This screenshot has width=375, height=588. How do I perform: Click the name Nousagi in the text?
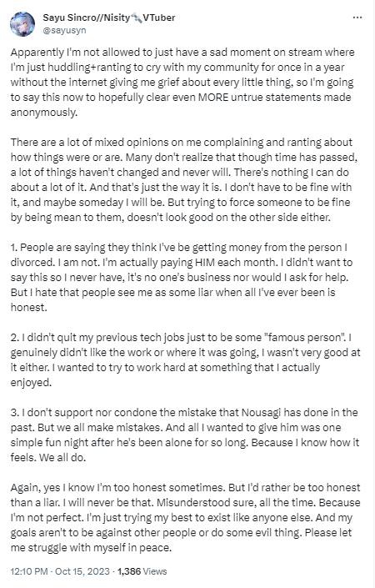[261, 413]
